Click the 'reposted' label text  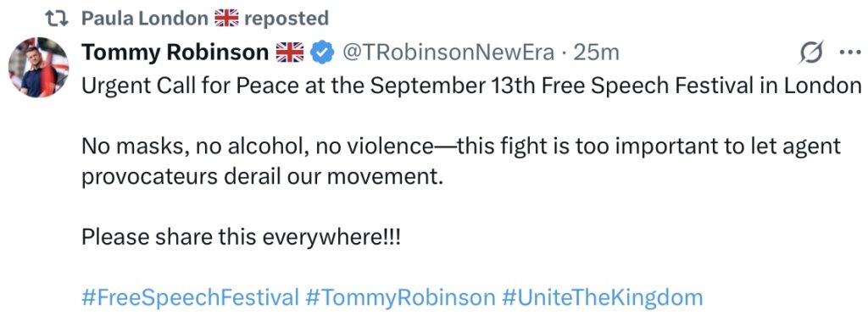click(287, 19)
